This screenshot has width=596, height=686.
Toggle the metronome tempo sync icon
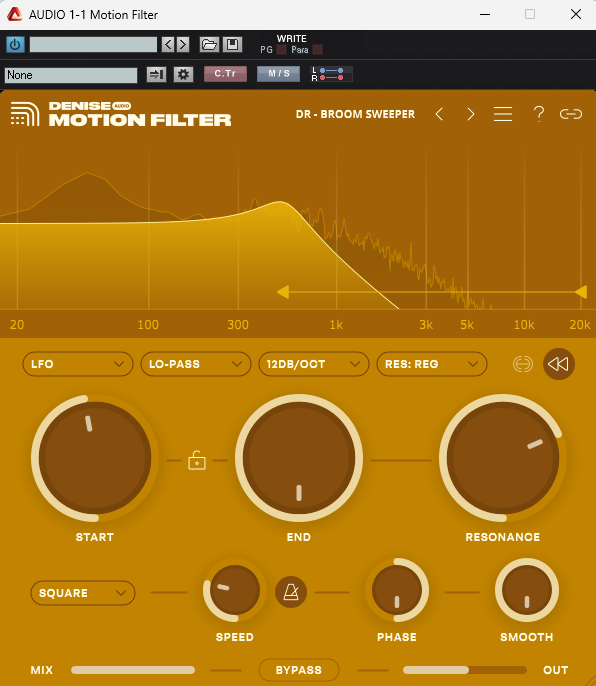(x=291, y=592)
